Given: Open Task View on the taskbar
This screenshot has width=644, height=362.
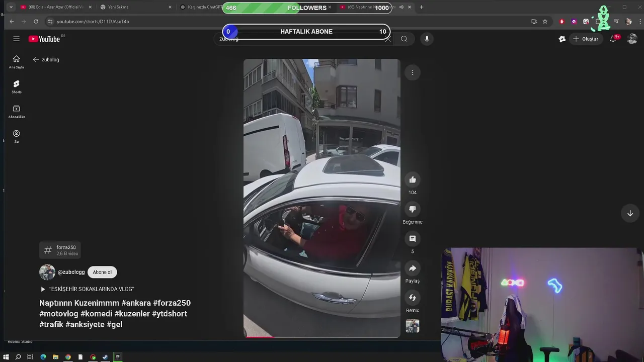Looking at the screenshot, I should click(x=30, y=357).
